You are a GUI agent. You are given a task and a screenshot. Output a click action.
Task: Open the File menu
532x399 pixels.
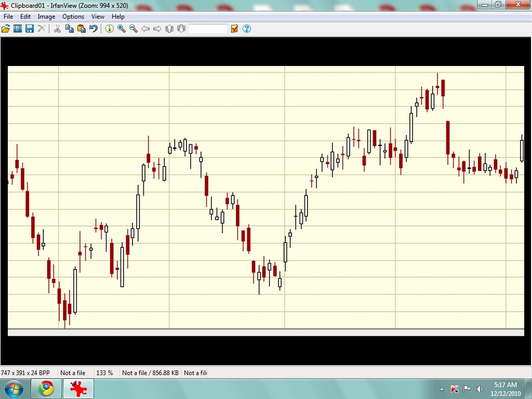click(8, 17)
